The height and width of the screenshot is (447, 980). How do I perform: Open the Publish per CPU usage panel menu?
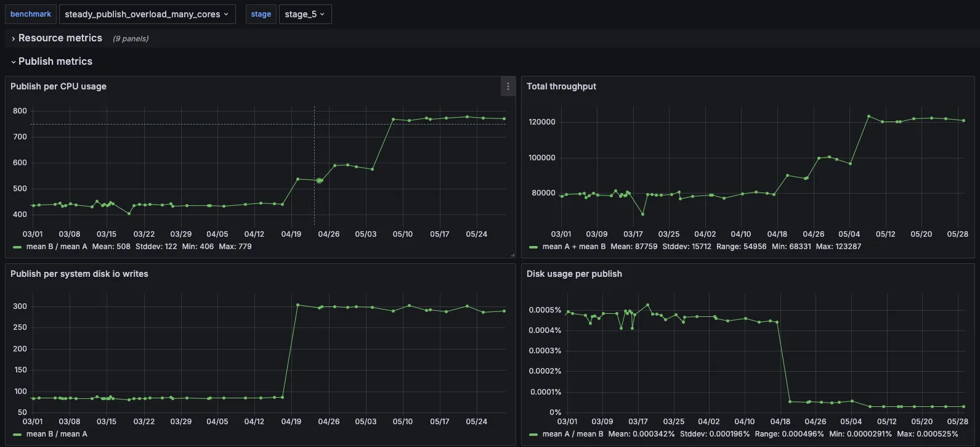(x=508, y=86)
